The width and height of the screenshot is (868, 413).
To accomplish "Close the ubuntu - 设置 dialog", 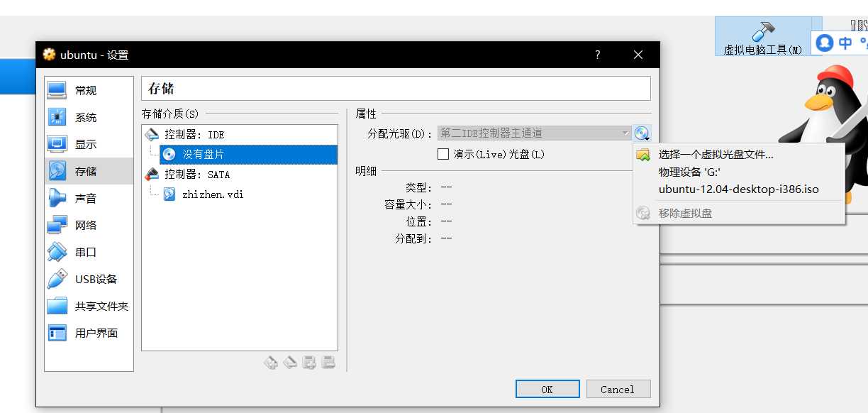I will (638, 55).
